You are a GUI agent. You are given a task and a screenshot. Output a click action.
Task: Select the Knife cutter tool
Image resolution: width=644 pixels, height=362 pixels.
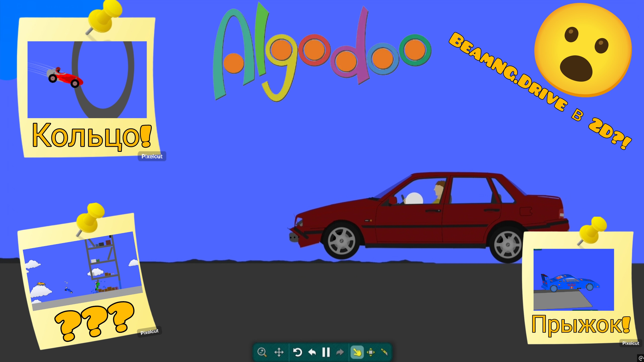click(384, 352)
